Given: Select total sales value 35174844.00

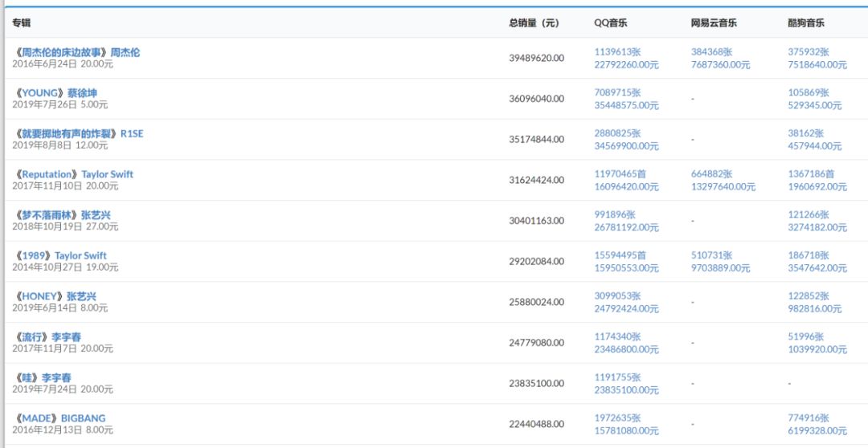Looking at the screenshot, I should pos(536,140).
